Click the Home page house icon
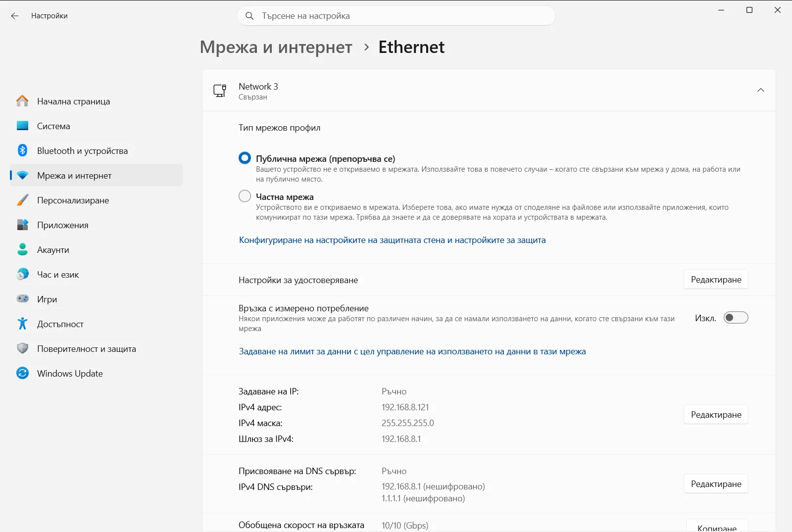 coord(22,101)
